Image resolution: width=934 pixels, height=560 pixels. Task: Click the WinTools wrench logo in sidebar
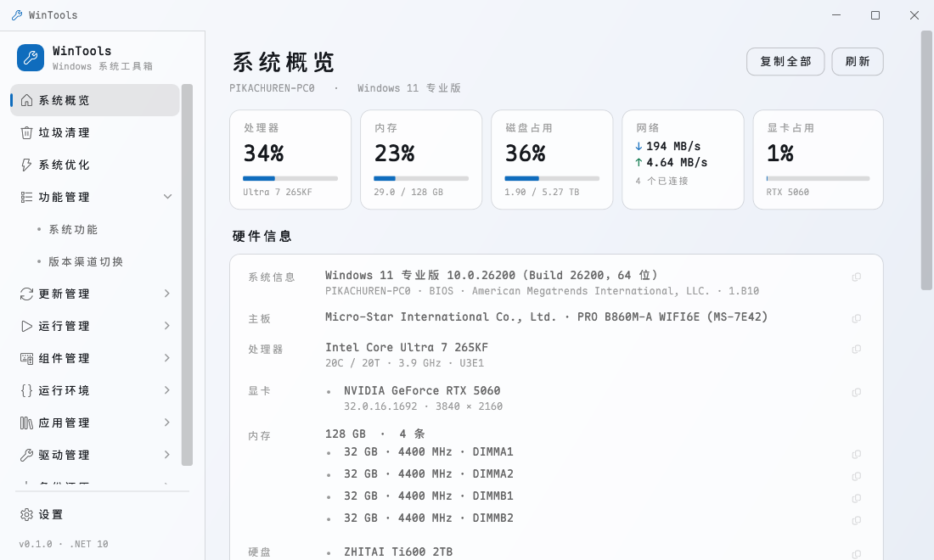click(x=31, y=58)
